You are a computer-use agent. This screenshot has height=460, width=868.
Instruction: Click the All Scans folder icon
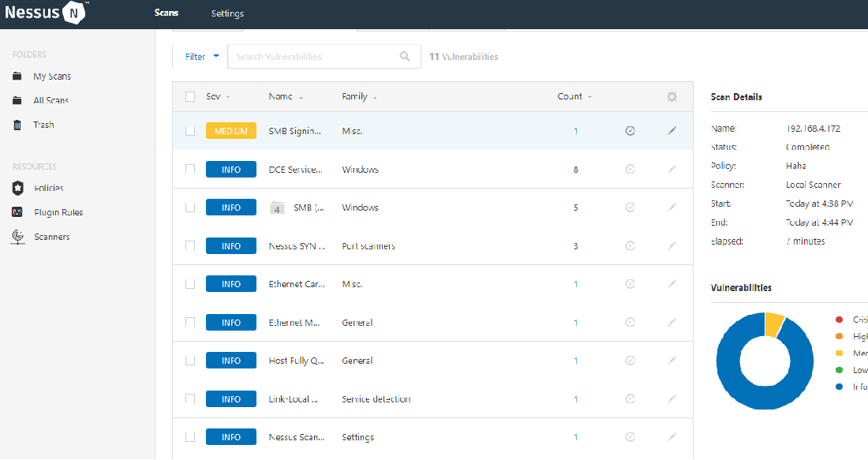coord(17,100)
